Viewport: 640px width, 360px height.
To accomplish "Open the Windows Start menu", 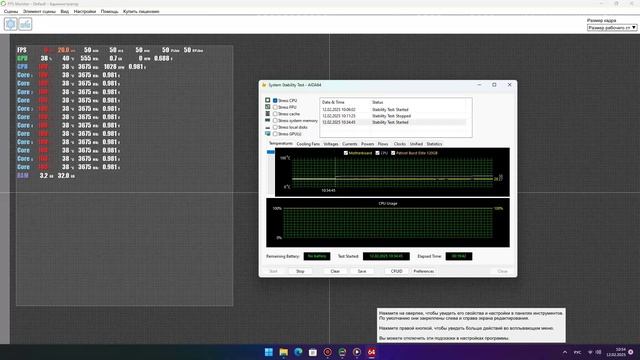I will 269,352.
